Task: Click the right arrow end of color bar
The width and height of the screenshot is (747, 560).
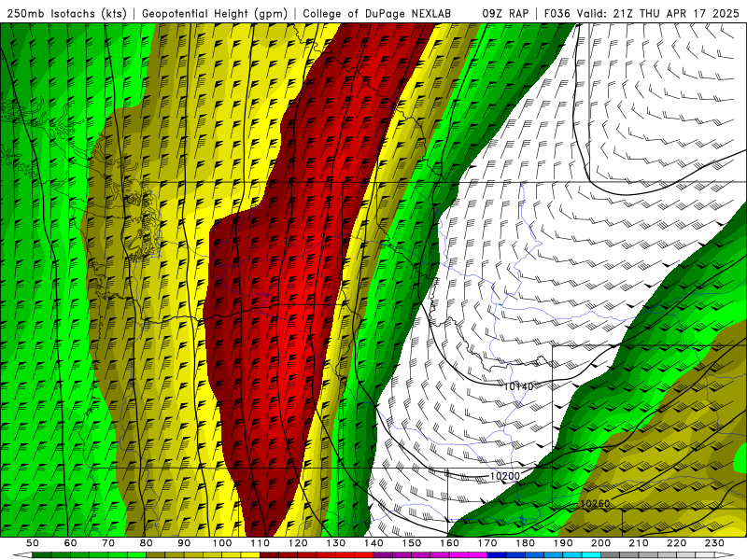Action: [x=725, y=555]
